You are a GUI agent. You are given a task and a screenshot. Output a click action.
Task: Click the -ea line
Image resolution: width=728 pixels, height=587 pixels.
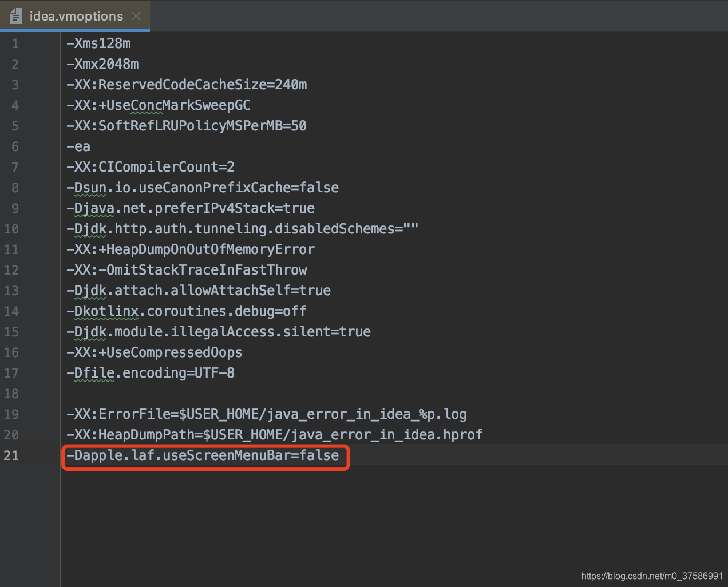[78, 146]
